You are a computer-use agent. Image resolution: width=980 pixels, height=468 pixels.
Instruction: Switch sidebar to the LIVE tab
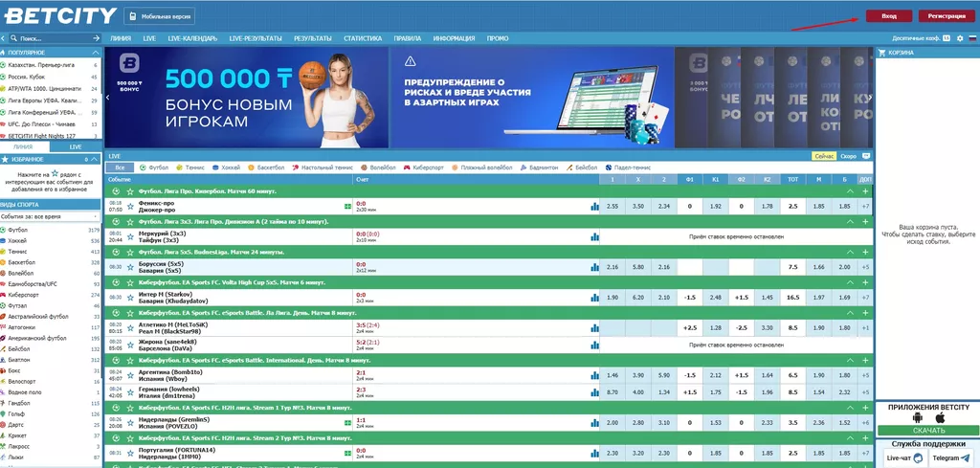[x=76, y=146]
